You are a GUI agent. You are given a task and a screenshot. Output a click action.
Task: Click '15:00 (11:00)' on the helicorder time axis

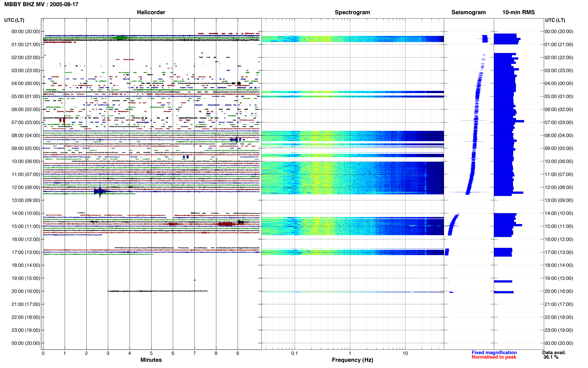click(x=26, y=226)
